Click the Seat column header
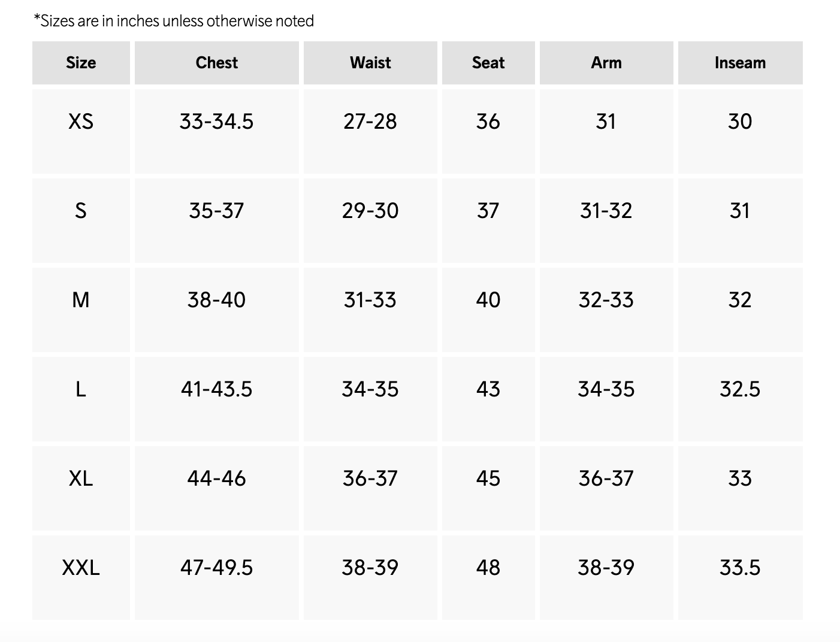 488,63
